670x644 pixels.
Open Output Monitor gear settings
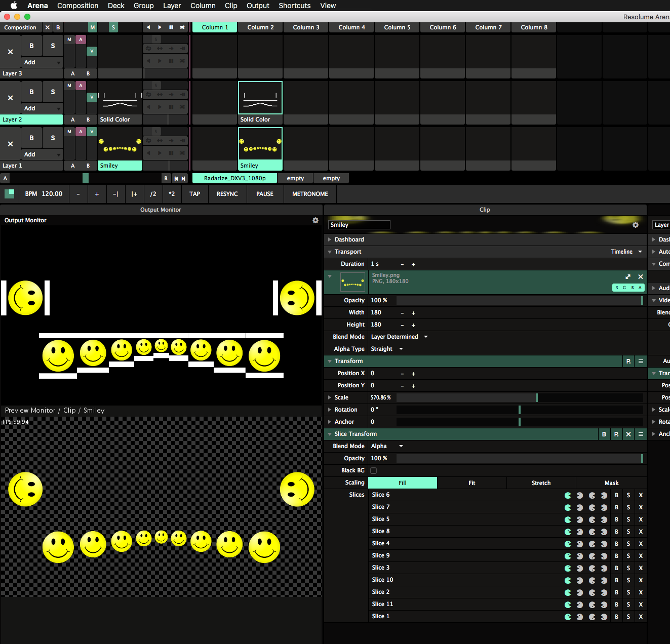pos(316,220)
